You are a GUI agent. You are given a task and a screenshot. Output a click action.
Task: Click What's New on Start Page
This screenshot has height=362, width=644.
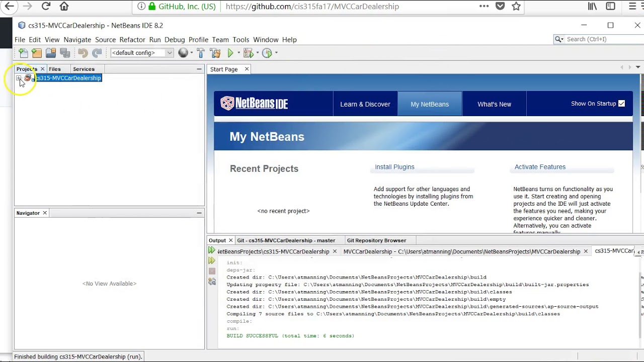click(x=494, y=104)
